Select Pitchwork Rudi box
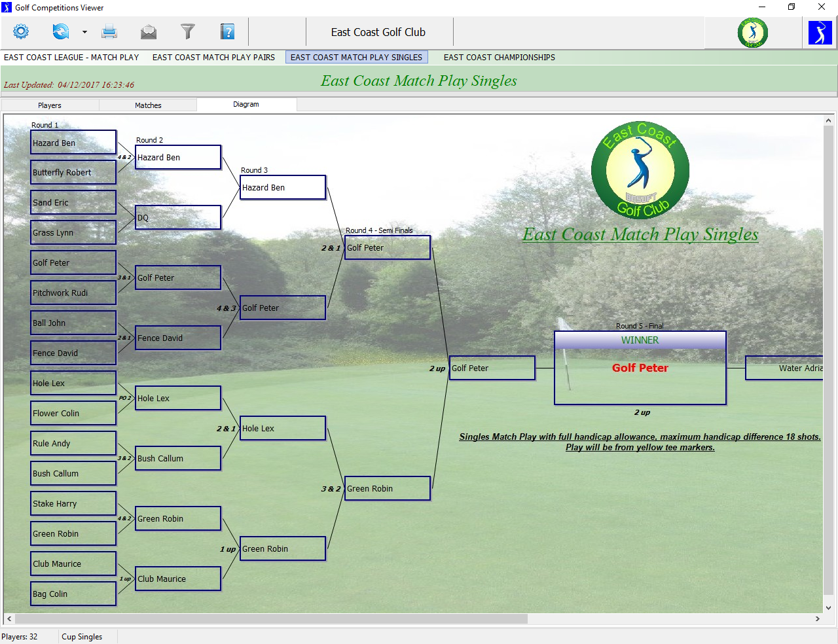This screenshot has height=644, width=838. [x=73, y=293]
